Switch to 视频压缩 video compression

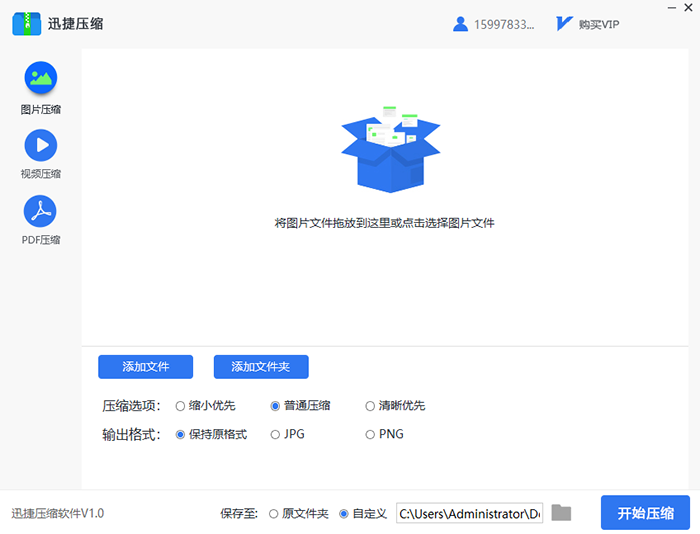[41, 145]
